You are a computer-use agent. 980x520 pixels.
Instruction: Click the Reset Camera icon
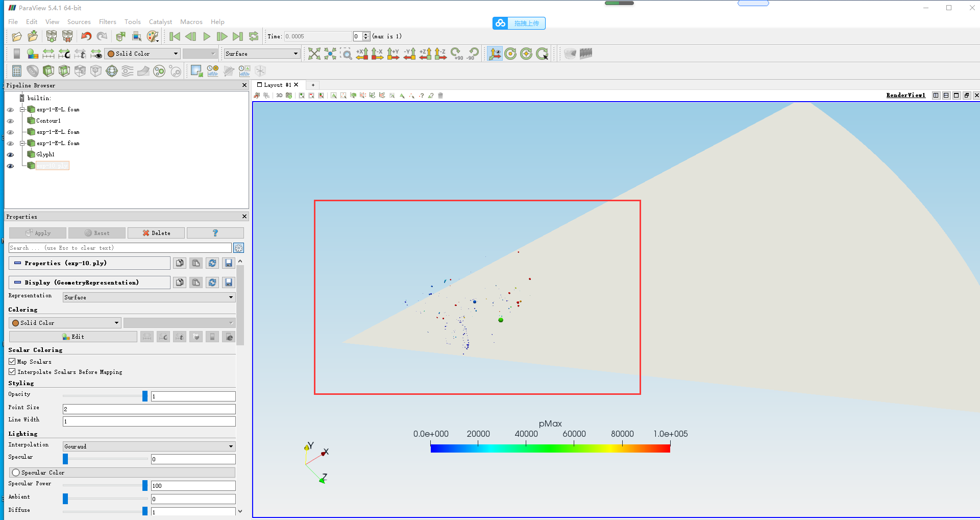314,54
